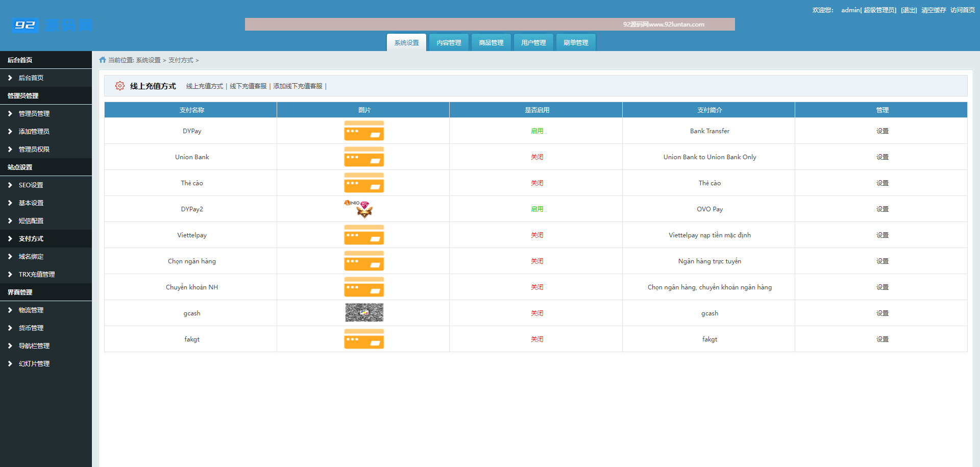The image size is (980, 467).
Task: Open the fakgt card image
Action: (x=364, y=339)
